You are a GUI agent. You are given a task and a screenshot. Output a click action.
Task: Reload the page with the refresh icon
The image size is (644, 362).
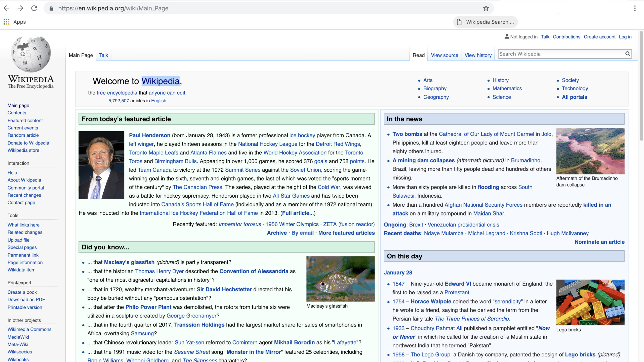34,8
